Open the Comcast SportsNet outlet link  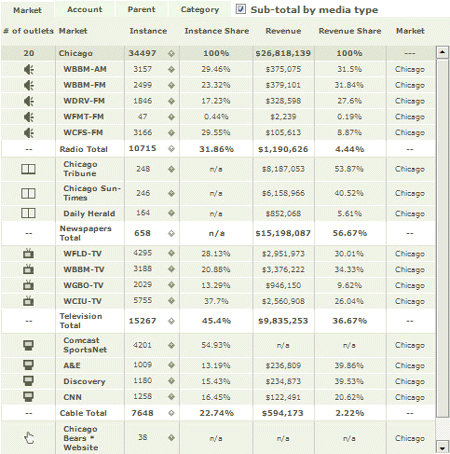click(85, 345)
